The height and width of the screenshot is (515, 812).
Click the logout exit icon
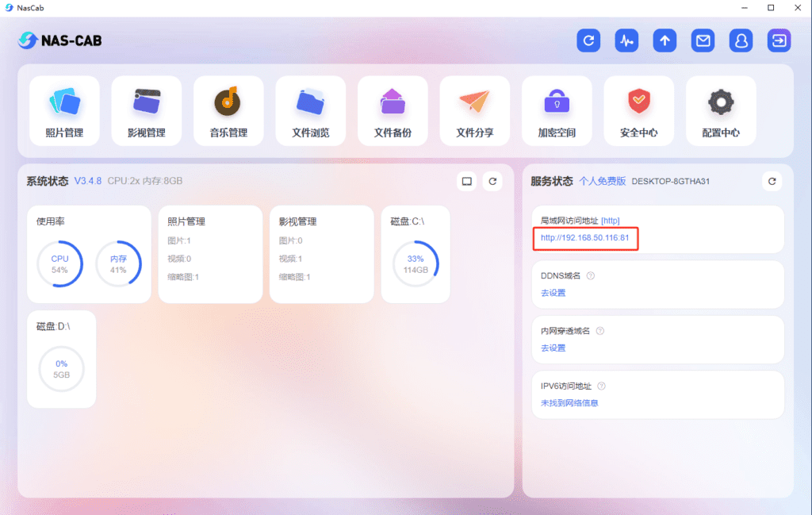[x=779, y=40]
